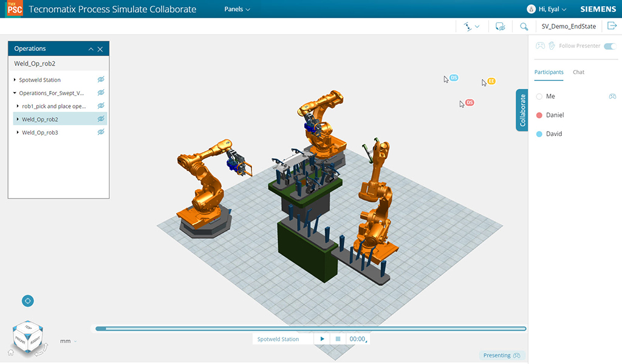
Task: Click the Presenting button at bottom right
Action: click(502, 355)
